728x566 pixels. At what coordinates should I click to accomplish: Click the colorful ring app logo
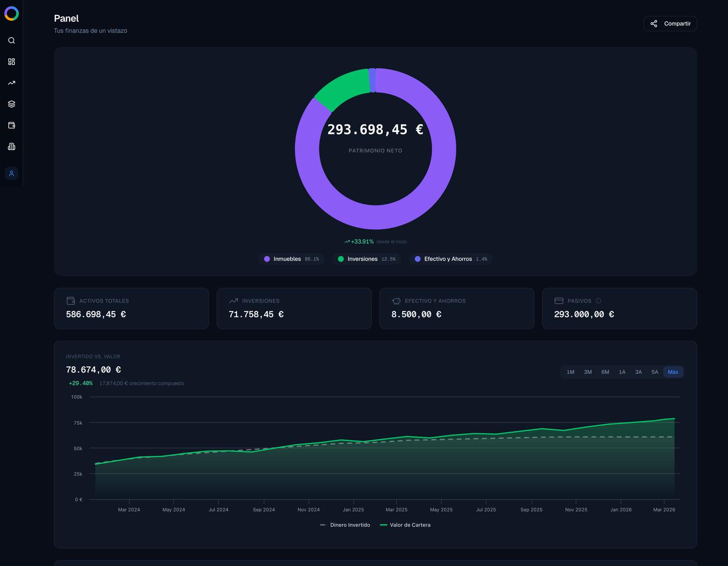click(12, 13)
